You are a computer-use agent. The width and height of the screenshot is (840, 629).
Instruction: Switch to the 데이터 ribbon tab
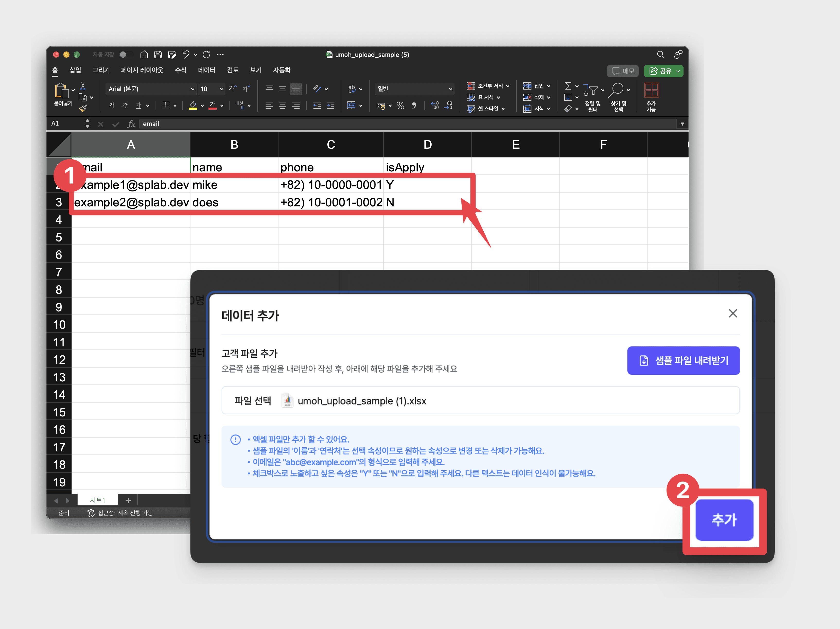(207, 70)
